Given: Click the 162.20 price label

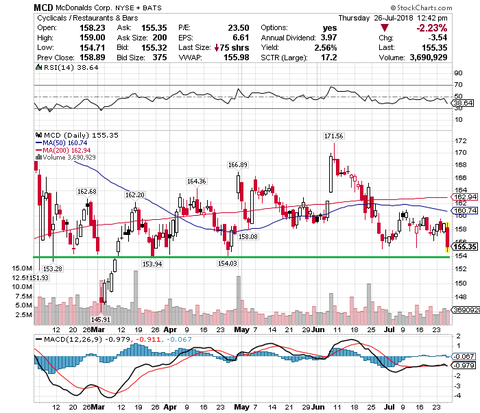Looking at the screenshot, I should click(x=135, y=195).
